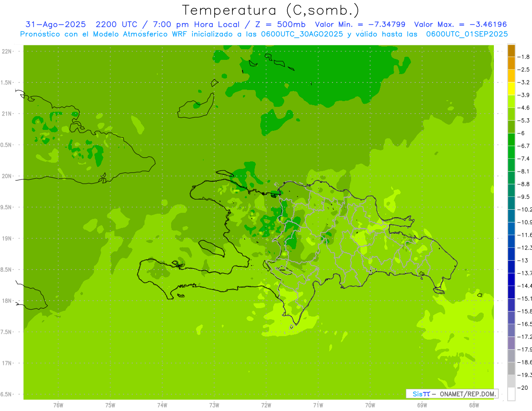Click the "-13" color scale value
Screen dimensions: 532x411
click(523, 260)
